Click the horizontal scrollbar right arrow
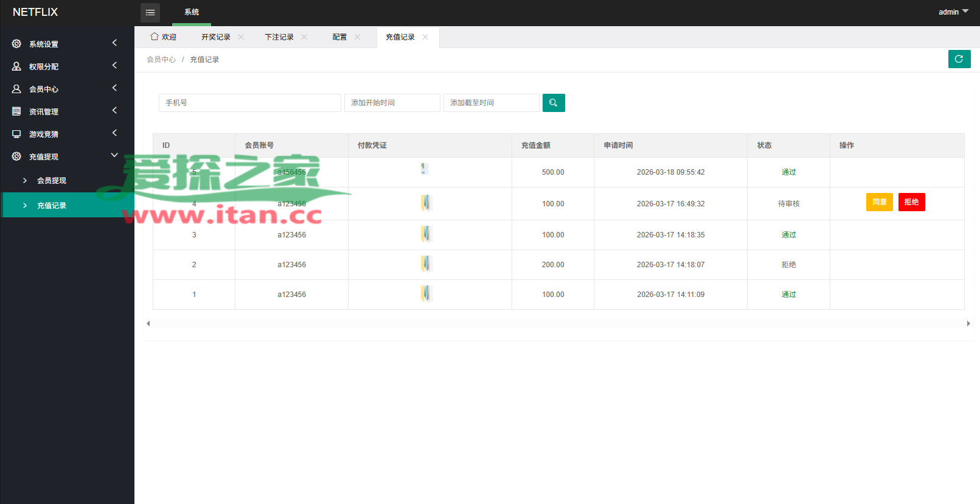The height and width of the screenshot is (504, 980). click(x=968, y=324)
